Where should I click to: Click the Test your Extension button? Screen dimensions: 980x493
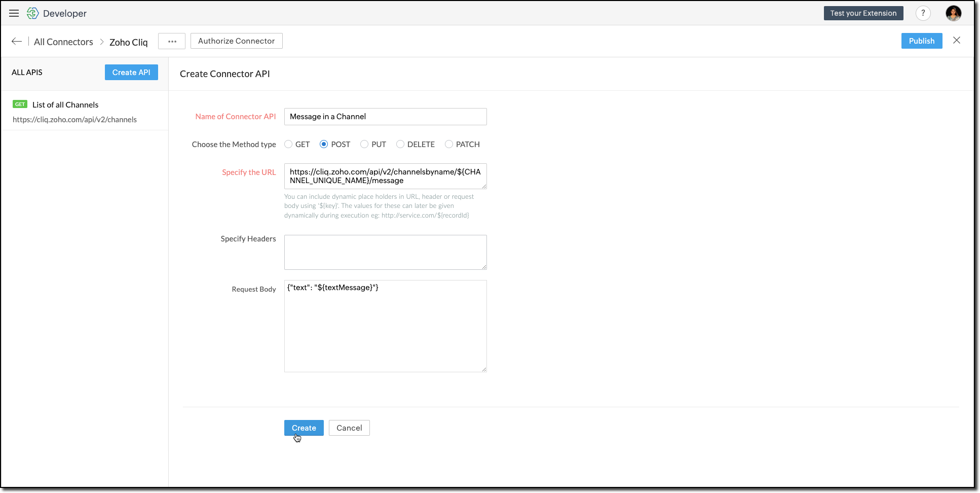coord(863,13)
